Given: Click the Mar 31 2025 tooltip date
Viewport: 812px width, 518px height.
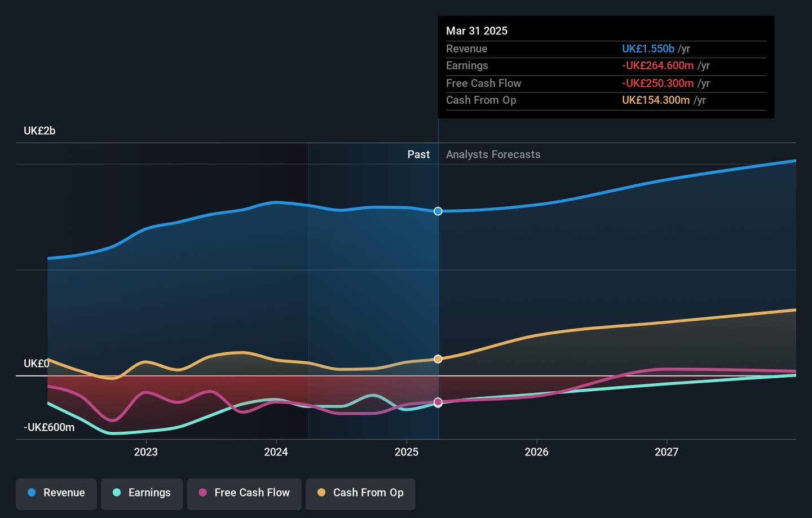Looking at the screenshot, I should (x=476, y=31).
